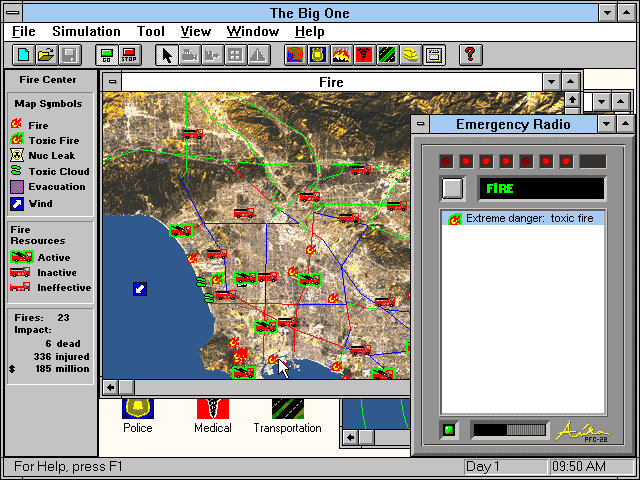Open the Transportation toolbar icon
Viewport: 640px width, 480px height.
[x=387, y=55]
